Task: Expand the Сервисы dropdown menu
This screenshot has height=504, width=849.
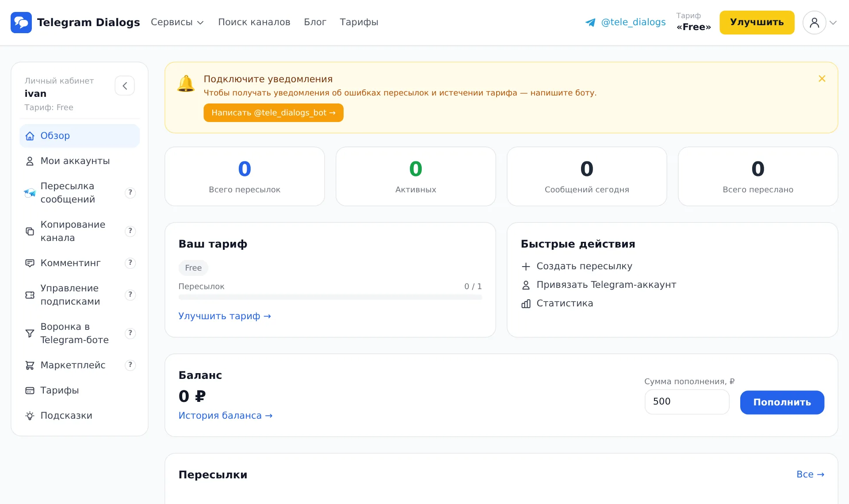Action: click(x=177, y=22)
